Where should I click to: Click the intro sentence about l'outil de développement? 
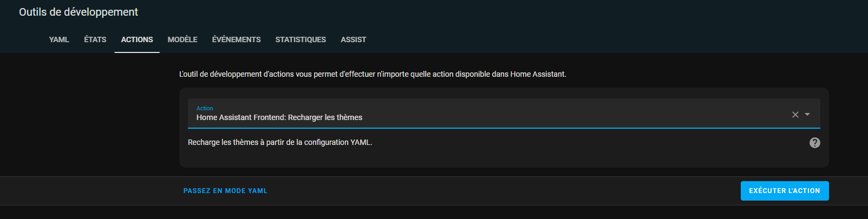point(373,74)
